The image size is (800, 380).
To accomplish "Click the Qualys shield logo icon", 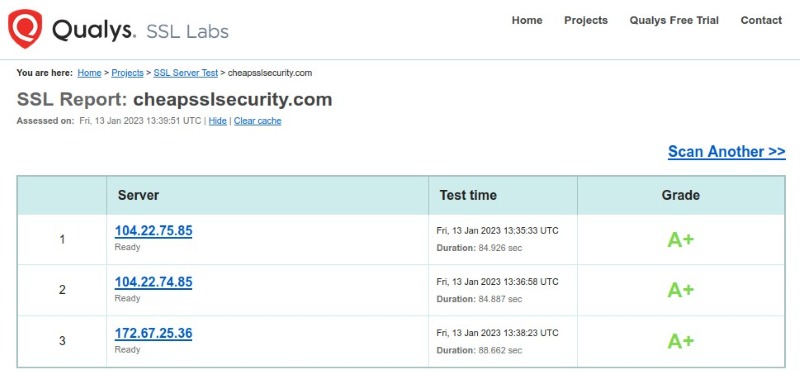I will 24,29.
